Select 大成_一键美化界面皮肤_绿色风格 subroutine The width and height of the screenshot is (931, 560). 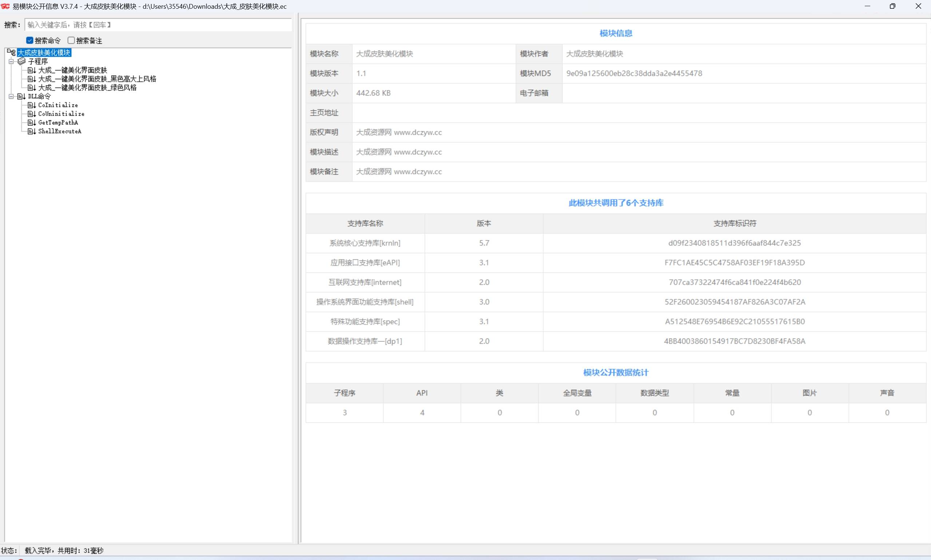pos(87,88)
